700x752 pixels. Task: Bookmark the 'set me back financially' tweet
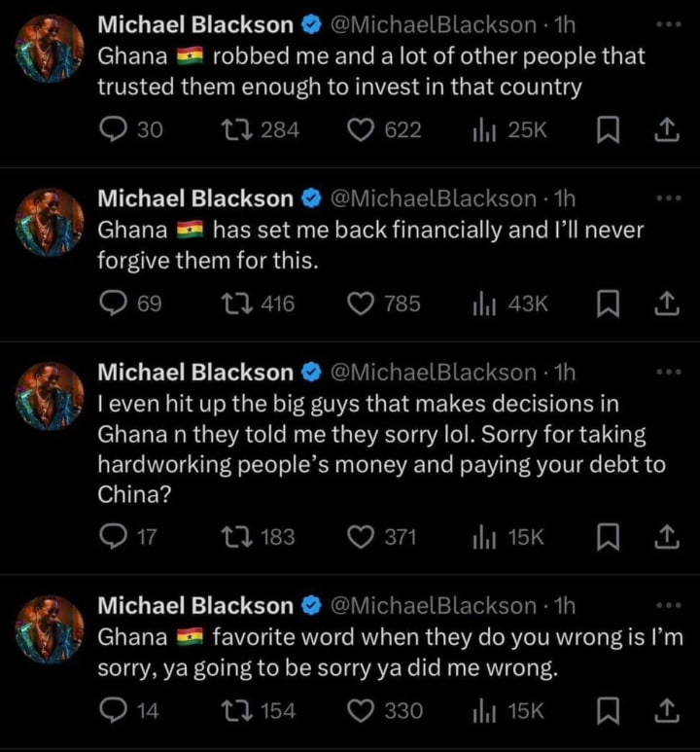[608, 304]
